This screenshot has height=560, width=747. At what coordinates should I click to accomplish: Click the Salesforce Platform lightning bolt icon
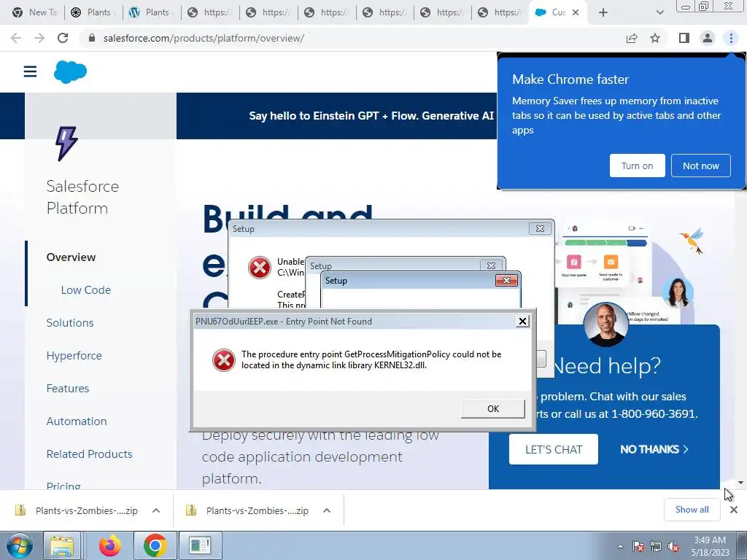pos(66,144)
